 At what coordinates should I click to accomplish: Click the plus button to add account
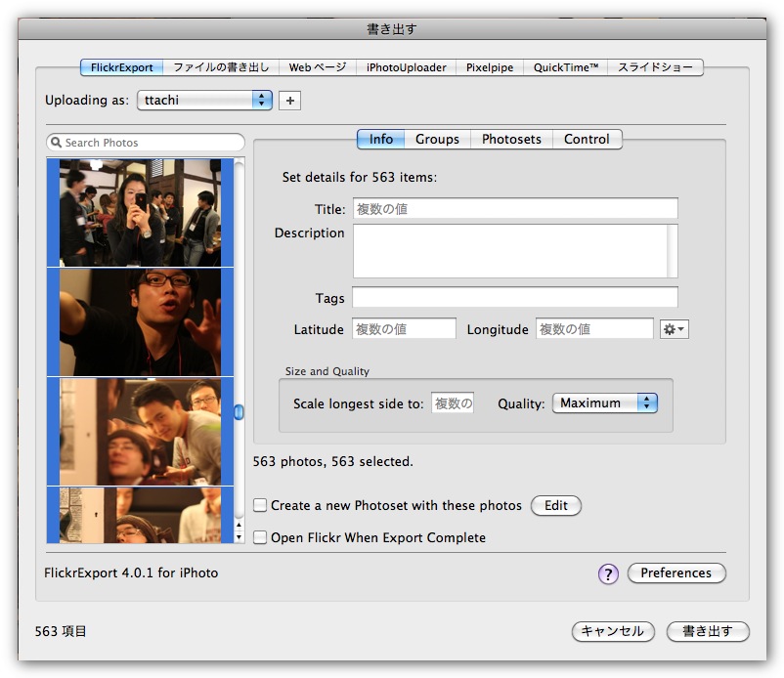point(289,100)
